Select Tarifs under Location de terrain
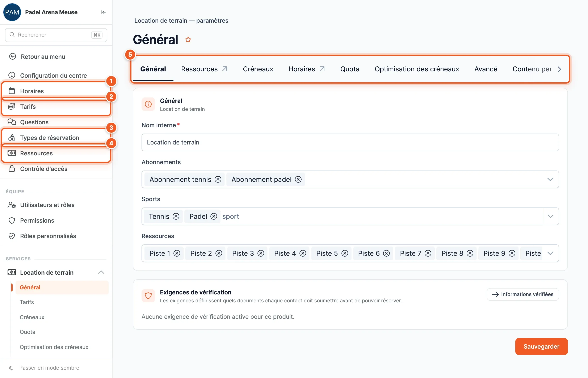Image resolution: width=588 pixels, height=378 pixels. (27, 302)
